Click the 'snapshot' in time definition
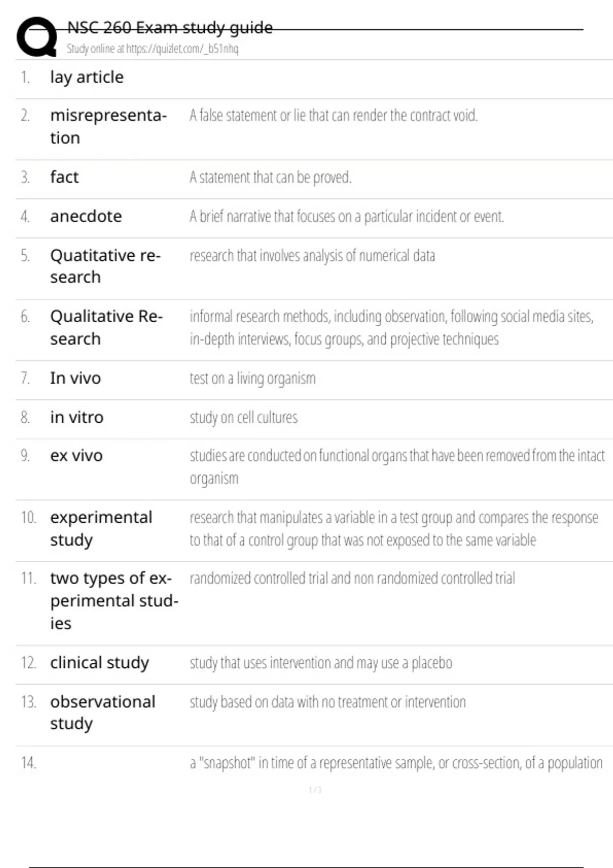Screen dimensions: 613x868 (396, 763)
